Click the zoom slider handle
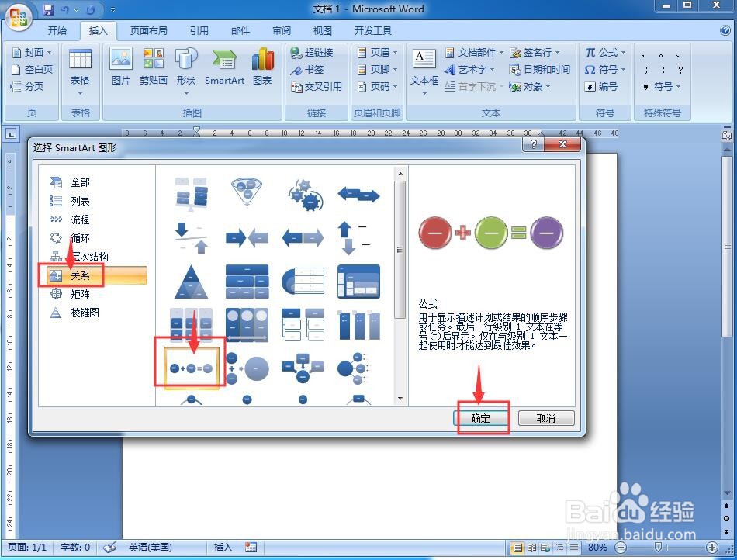The image size is (737, 560). click(658, 548)
